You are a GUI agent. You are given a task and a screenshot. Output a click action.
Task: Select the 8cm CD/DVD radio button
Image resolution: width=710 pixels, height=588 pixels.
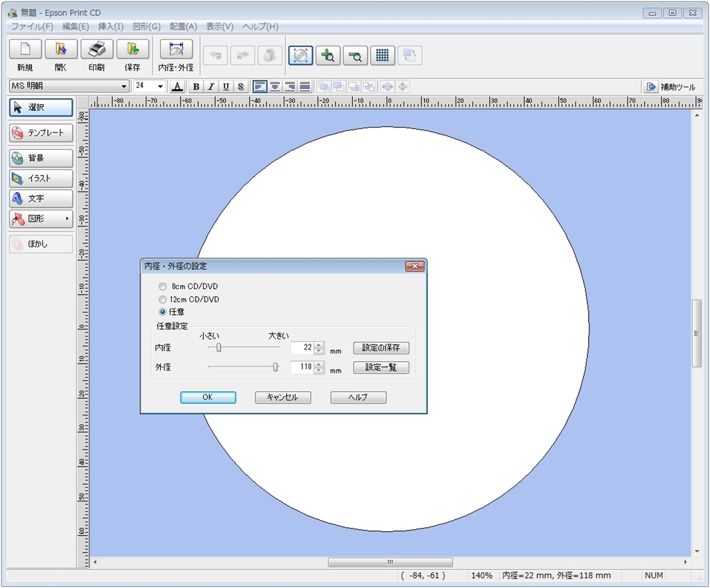(163, 286)
